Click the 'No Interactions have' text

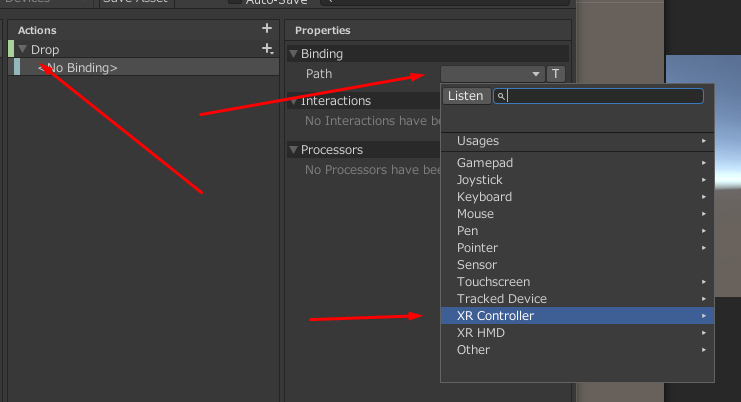click(366, 121)
